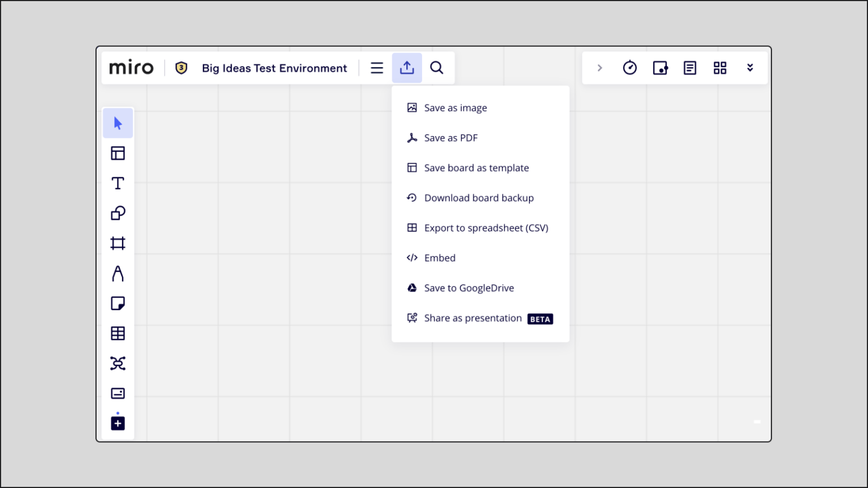The height and width of the screenshot is (488, 868).
Task: Open the main board menu hamburger icon
Action: (x=376, y=68)
